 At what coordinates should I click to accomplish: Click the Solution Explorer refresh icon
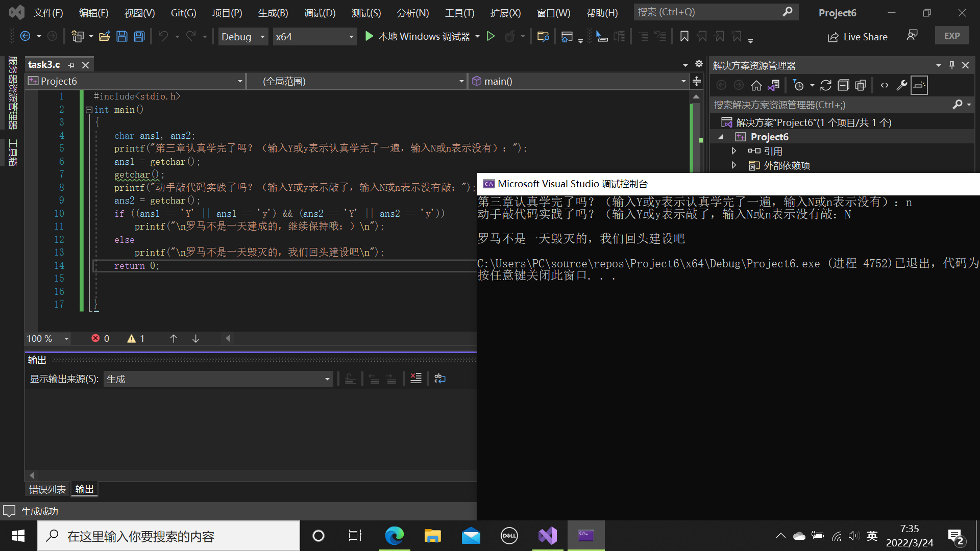tap(825, 85)
